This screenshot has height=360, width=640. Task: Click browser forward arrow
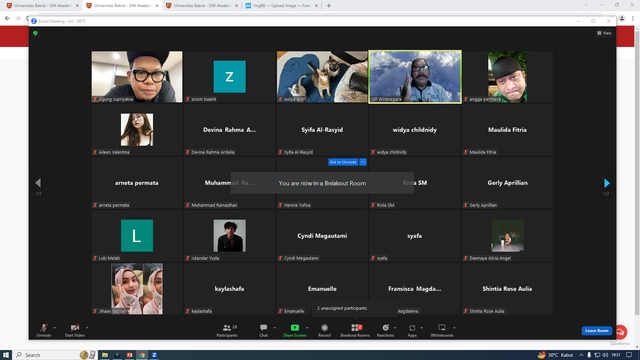18,18
